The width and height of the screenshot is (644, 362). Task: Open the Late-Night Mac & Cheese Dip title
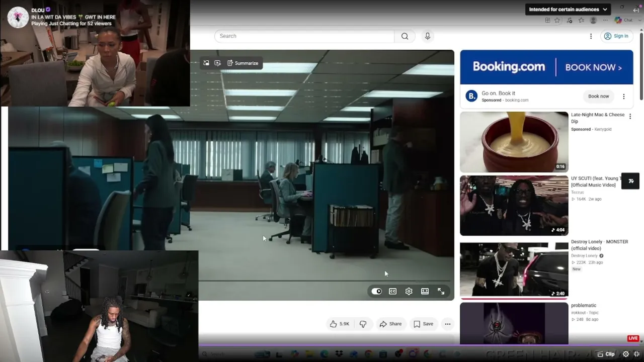(x=598, y=118)
